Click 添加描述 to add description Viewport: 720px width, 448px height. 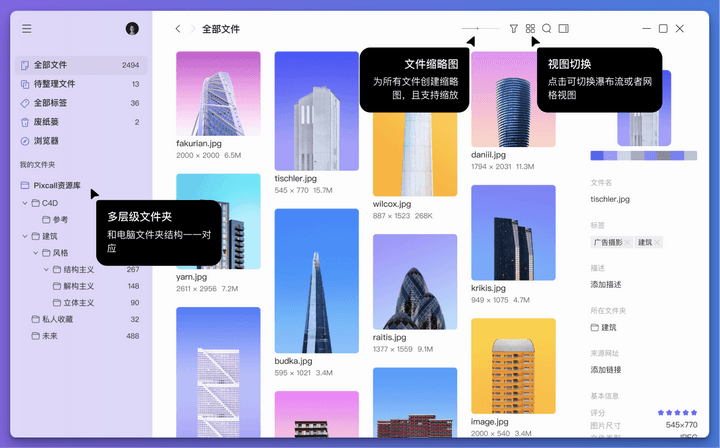pyautogui.click(x=606, y=285)
